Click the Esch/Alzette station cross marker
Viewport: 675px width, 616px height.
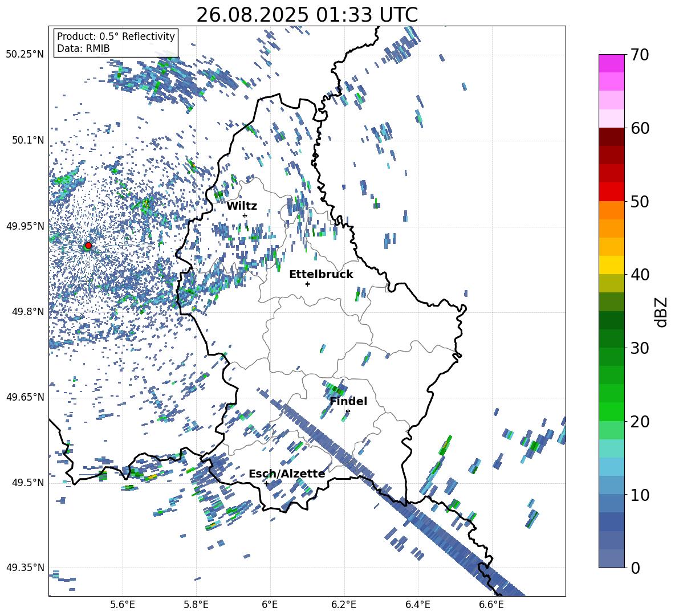click(266, 483)
